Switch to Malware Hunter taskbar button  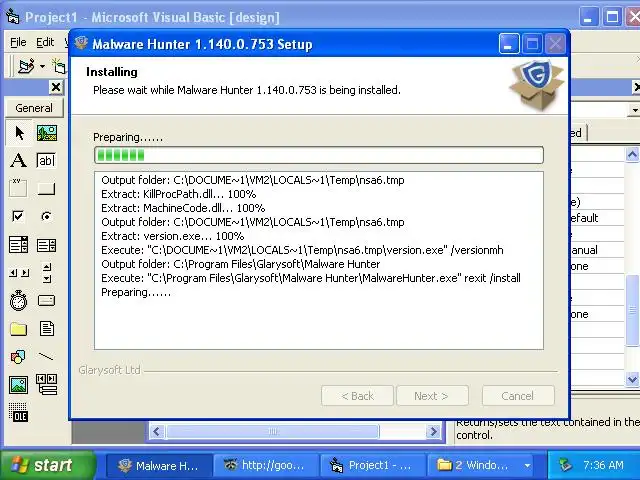coord(159,466)
